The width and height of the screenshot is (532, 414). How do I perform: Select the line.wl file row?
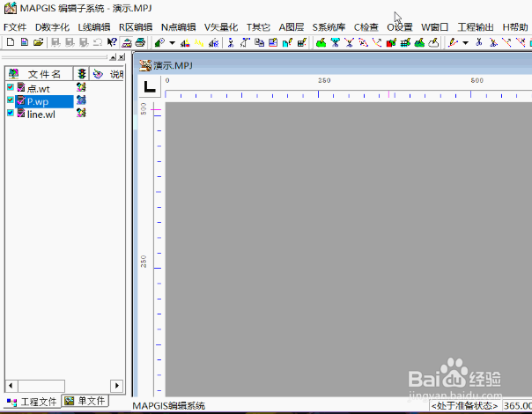tap(41, 114)
